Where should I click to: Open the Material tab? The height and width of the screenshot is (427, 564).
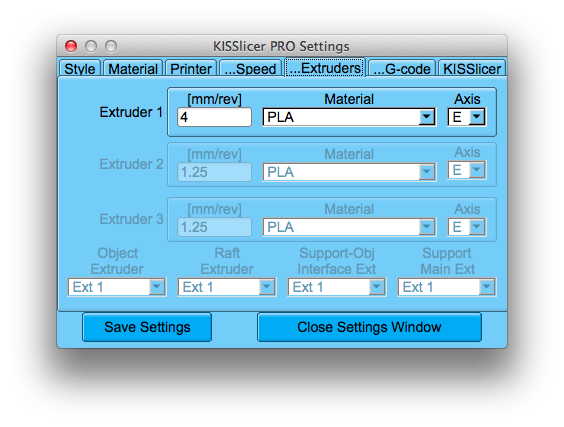pos(133,68)
